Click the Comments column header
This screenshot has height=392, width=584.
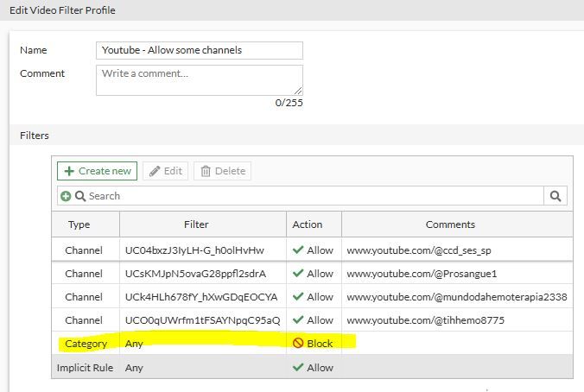(x=450, y=224)
